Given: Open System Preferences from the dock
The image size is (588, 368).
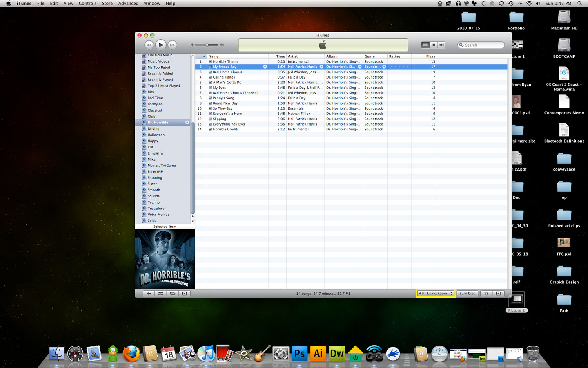Looking at the screenshot, I should [281, 354].
